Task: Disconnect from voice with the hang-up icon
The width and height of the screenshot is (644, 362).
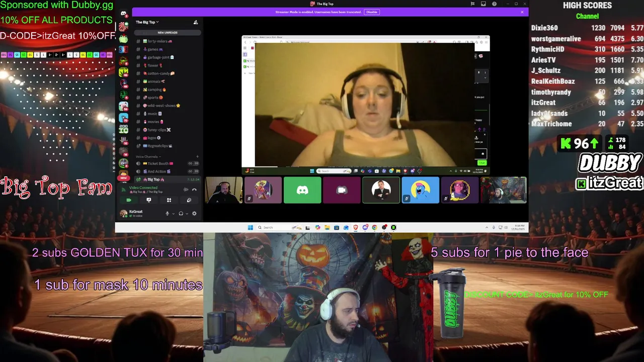Action: pos(194,190)
